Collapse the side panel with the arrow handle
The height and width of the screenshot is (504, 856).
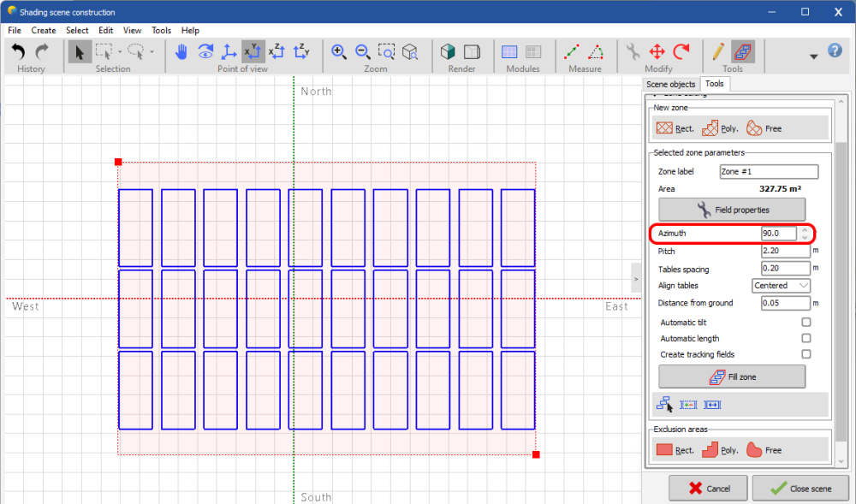[636, 277]
